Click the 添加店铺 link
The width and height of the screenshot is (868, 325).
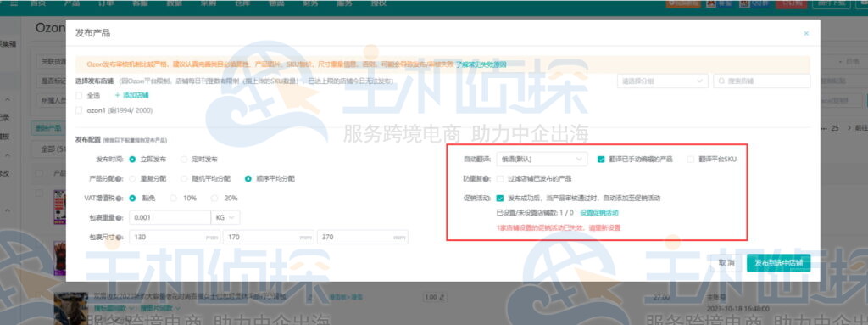[x=131, y=95]
